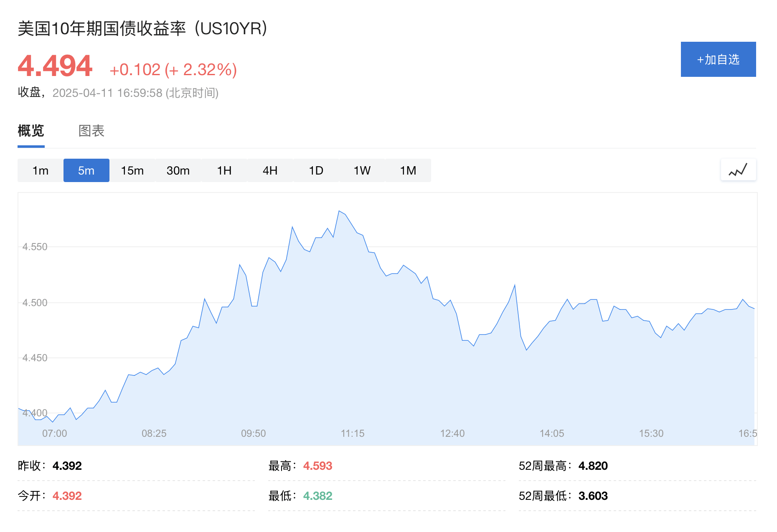Click the 今开 value 4.392
The width and height of the screenshot is (777, 532).
coord(68,496)
